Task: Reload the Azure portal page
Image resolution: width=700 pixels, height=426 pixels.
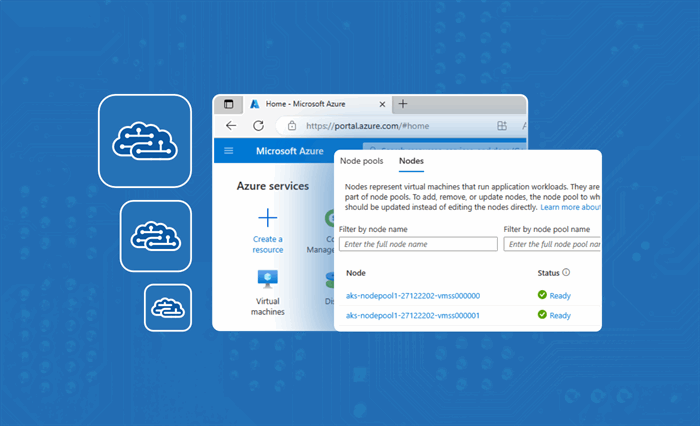Action: (x=258, y=126)
